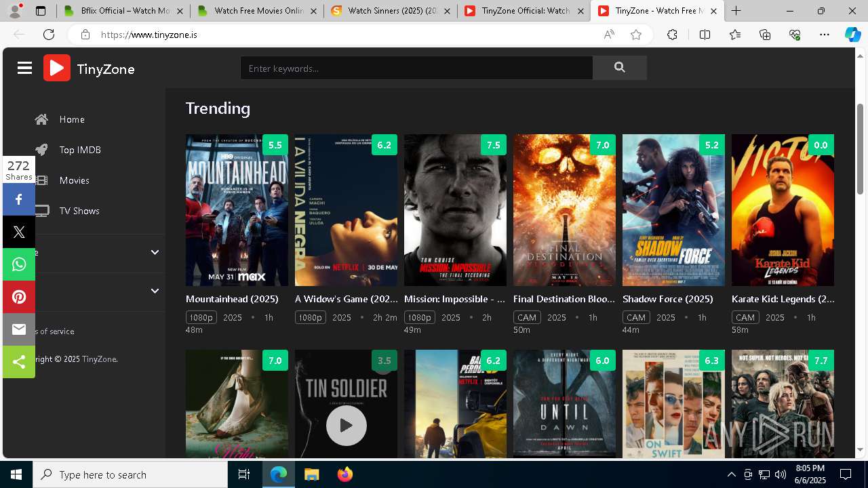Focus the Enter keywords search field
Viewport: 868px width, 488px height.
click(x=416, y=68)
